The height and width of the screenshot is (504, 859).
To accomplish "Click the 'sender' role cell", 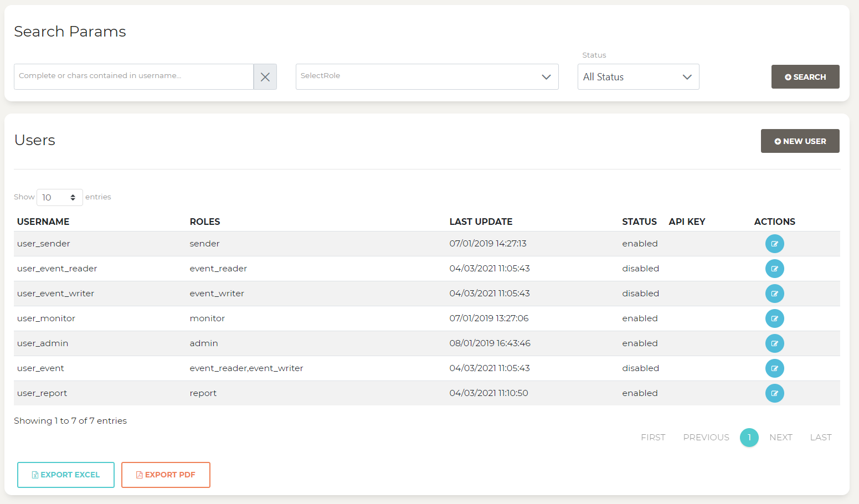I will pos(204,244).
